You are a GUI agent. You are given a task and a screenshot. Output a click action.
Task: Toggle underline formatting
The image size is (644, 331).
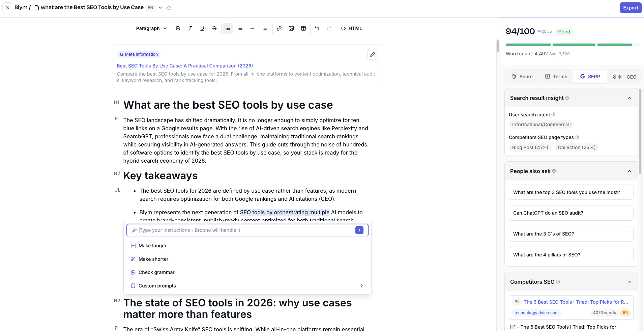click(202, 28)
